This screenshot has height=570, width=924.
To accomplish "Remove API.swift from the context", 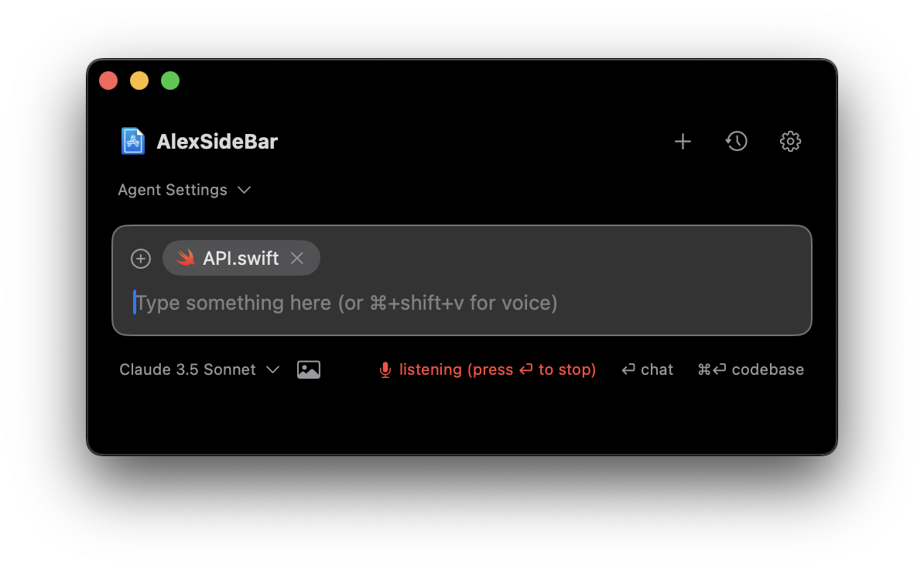I will tap(297, 258).
